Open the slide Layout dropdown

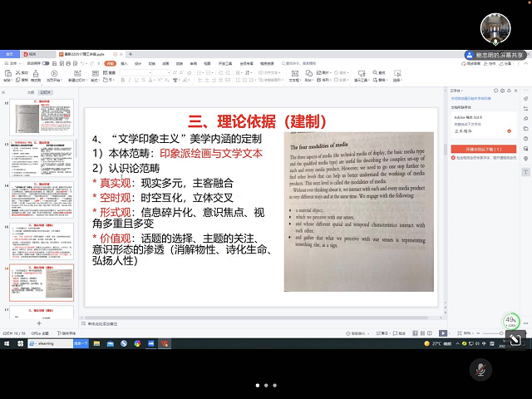96,80
